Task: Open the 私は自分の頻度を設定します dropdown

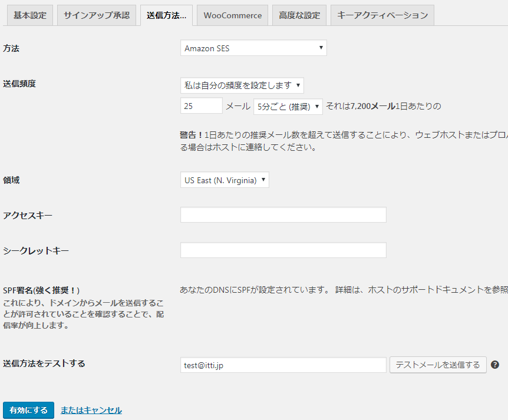Action: (x=242, y=85)
